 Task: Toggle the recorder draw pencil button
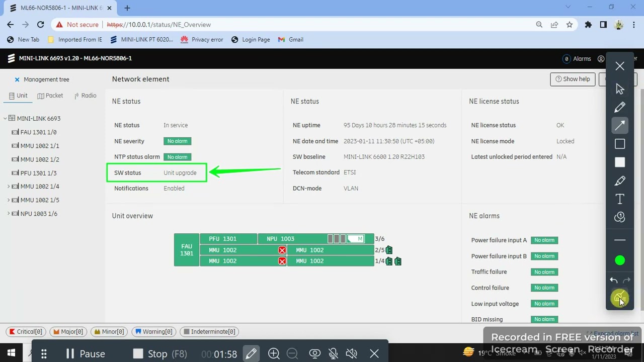click(x=251, y=354)
